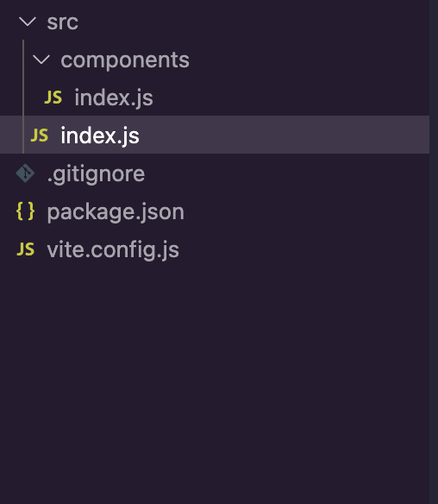Collapse the components folder chevron

[41, 60]
